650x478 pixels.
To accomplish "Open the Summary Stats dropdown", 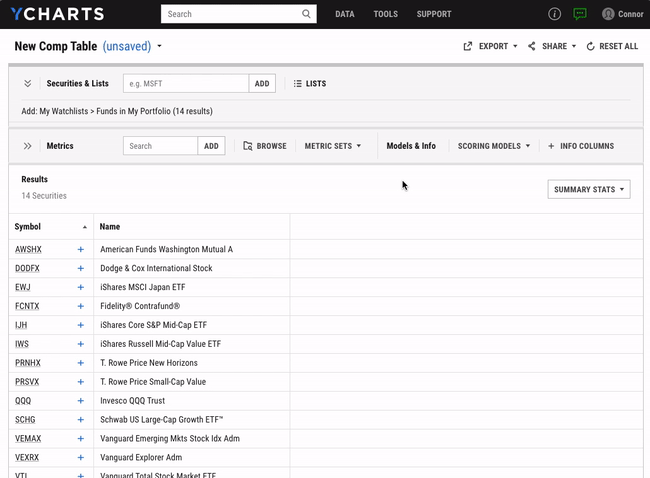I will pyautogui.click(x=589, y=189).
